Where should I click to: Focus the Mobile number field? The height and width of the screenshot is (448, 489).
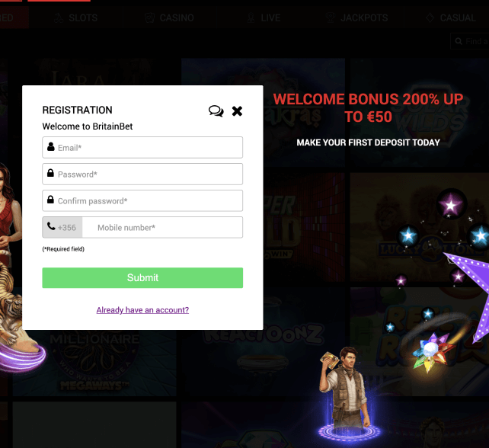tap(162, 228)
